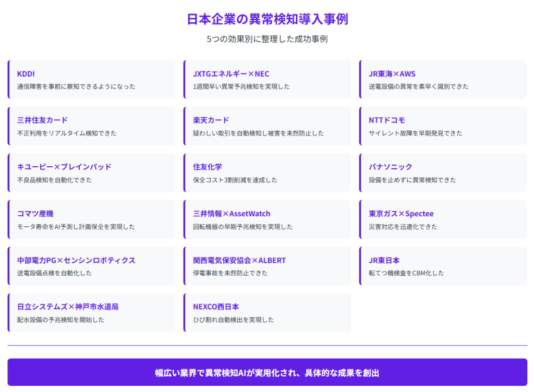This screenshot has height=392, width=534.
Task: Click the 住友化学 case heading
Action: (208, 167)
